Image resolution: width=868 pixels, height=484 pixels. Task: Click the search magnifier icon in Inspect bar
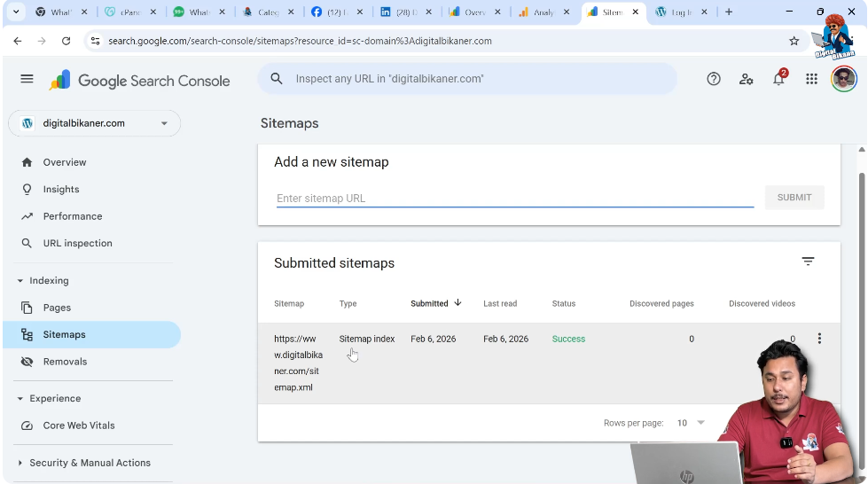[x=277, y=79]
